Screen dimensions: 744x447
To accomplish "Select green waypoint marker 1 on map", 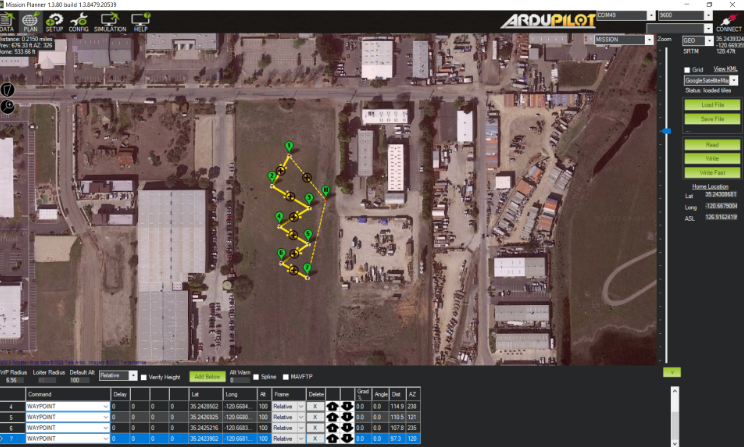I will point(289,146).
